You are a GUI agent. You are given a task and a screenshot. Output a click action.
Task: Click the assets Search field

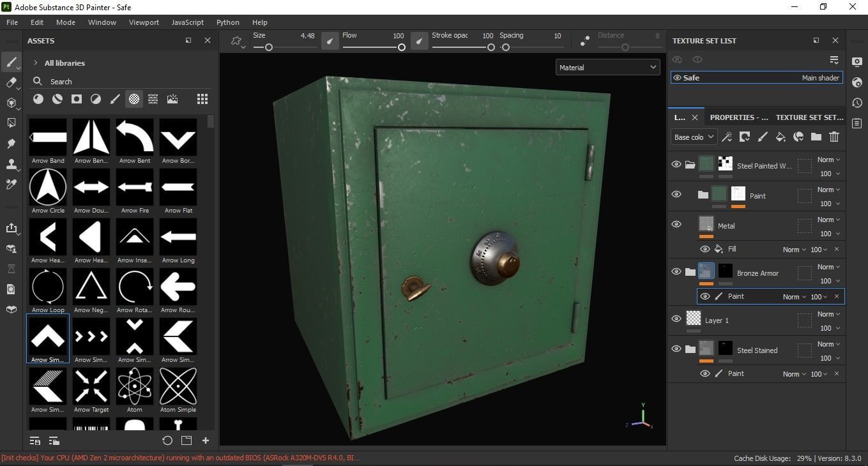(121, 81)
